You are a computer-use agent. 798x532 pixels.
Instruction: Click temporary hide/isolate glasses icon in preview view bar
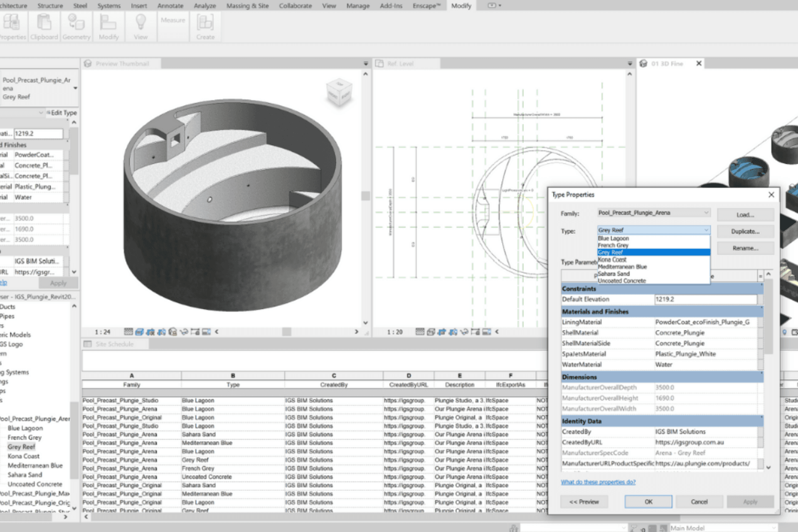184,332
